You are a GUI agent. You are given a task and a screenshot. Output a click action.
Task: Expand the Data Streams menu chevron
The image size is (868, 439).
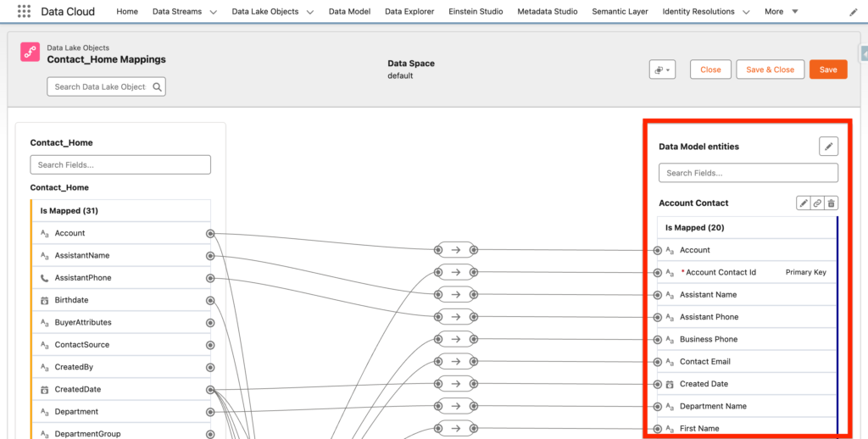coord(213,13)
